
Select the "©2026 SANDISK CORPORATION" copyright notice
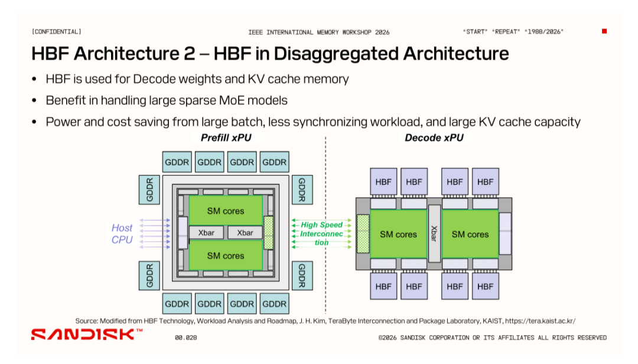pyautogui.click(x=492, y=337)
